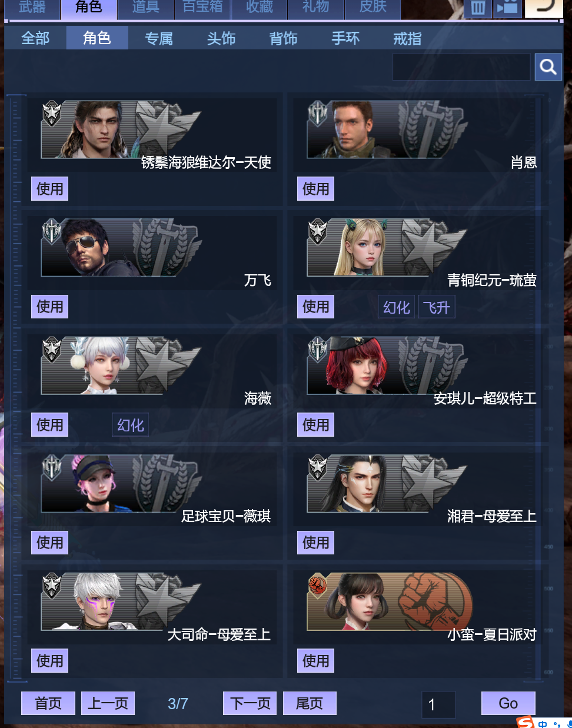Click the magnifier search icon

pos(548,67)
